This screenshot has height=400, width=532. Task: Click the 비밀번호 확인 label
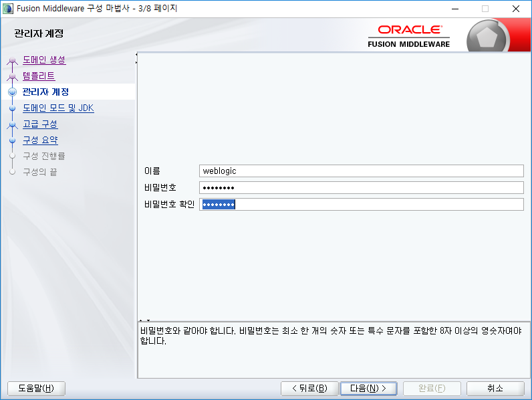click(169, 204)
